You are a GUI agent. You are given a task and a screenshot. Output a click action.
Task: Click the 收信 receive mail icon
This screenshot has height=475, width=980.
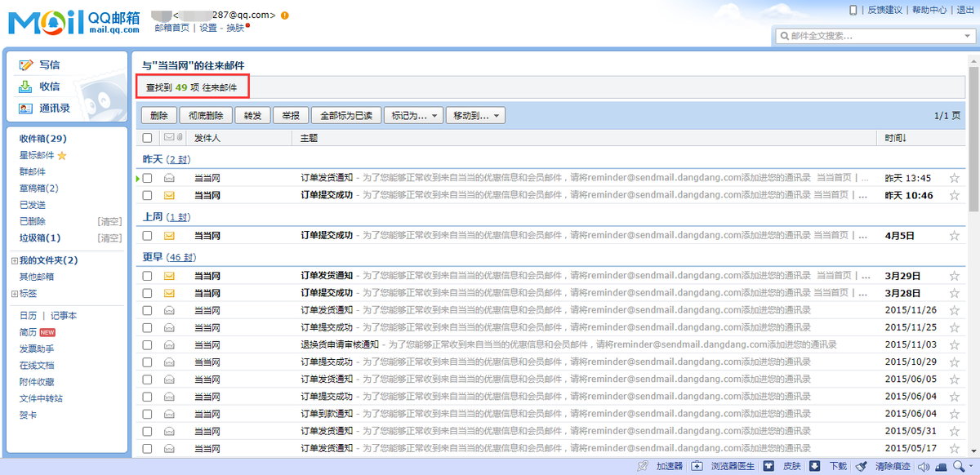pos(26,87)
